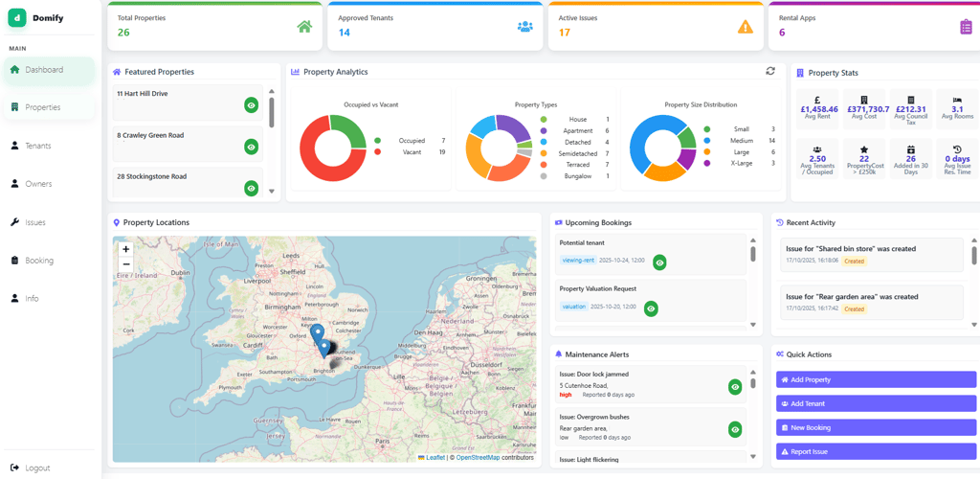The width and height of the screenshot is (980, 479).
Task: Click the Report Issue quick action
Action: coord(876,451)
